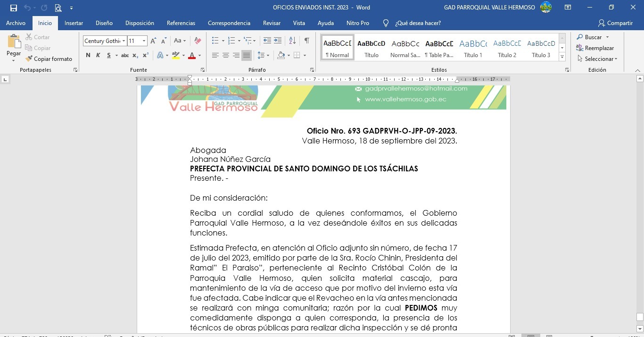The width and height of the screenshot is (644, 337).
Task: Switch to the Insertar ribbon tab
Action: pyautogui.click(x=74, y=23)
